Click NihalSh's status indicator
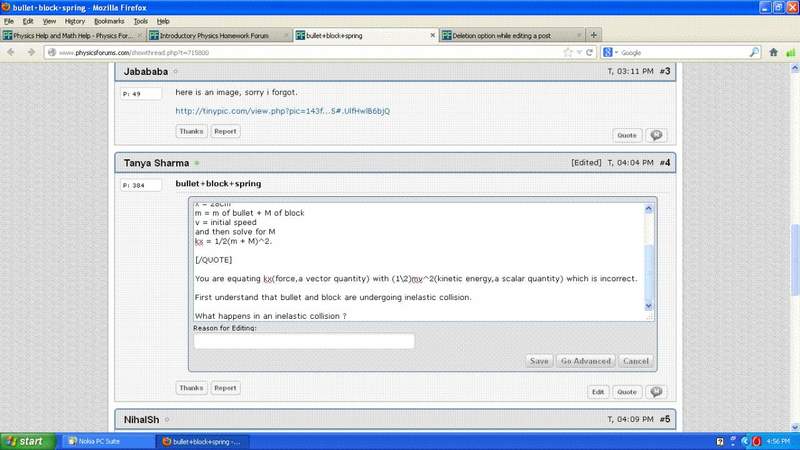The width and height of the screenshot is (800, 450). (167, 420)
